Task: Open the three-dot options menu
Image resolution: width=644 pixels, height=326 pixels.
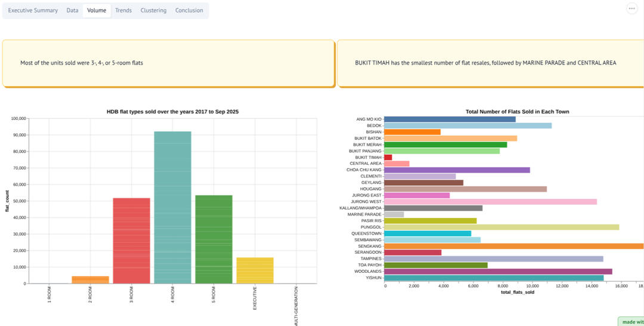Action: tap(631, 8)
